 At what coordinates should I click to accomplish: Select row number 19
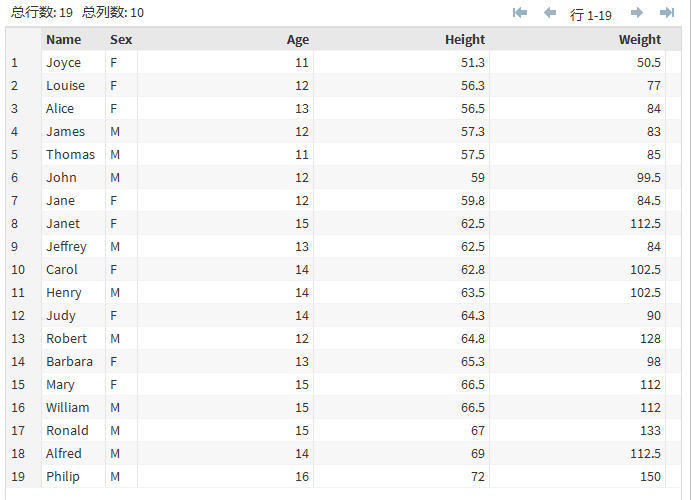tap(17, 477)
